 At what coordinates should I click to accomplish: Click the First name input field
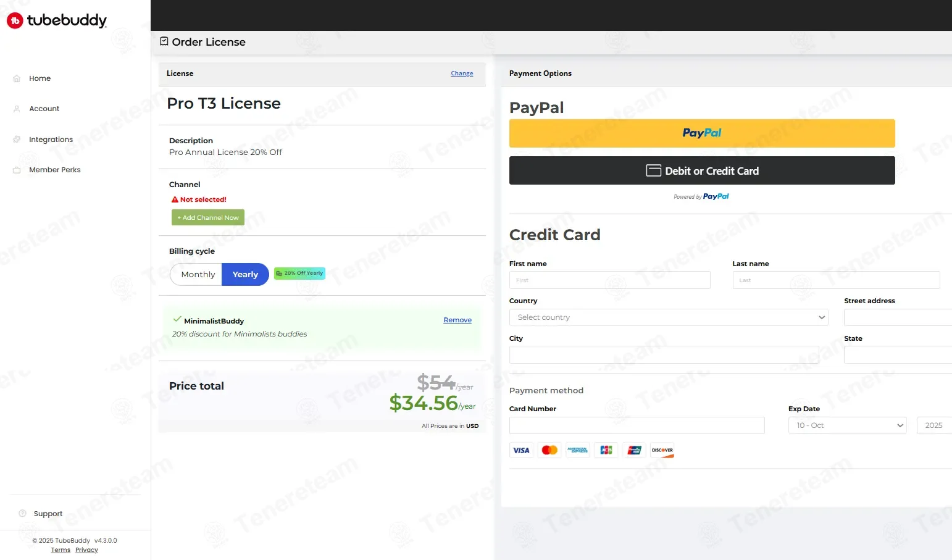[x=610, y=280]
